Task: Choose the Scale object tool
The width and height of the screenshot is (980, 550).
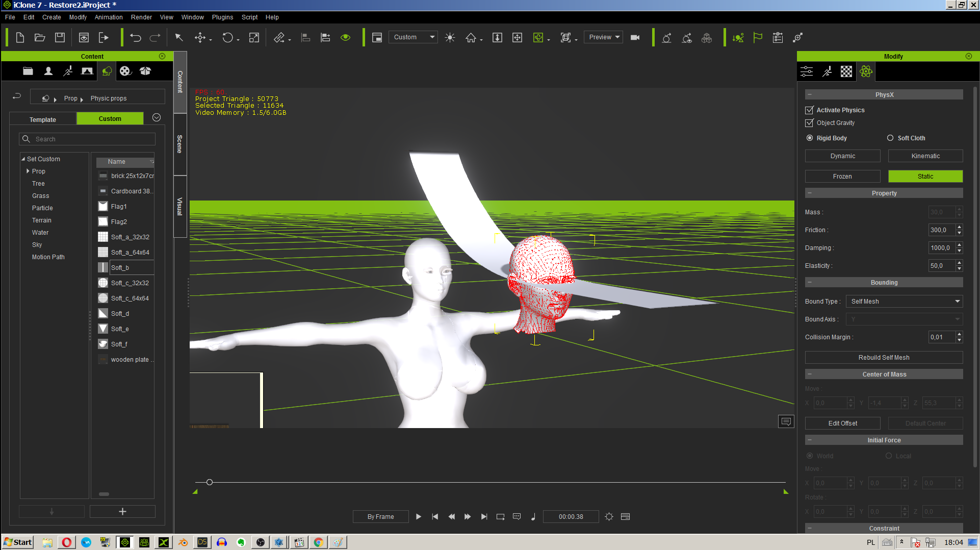Action: 254,37
